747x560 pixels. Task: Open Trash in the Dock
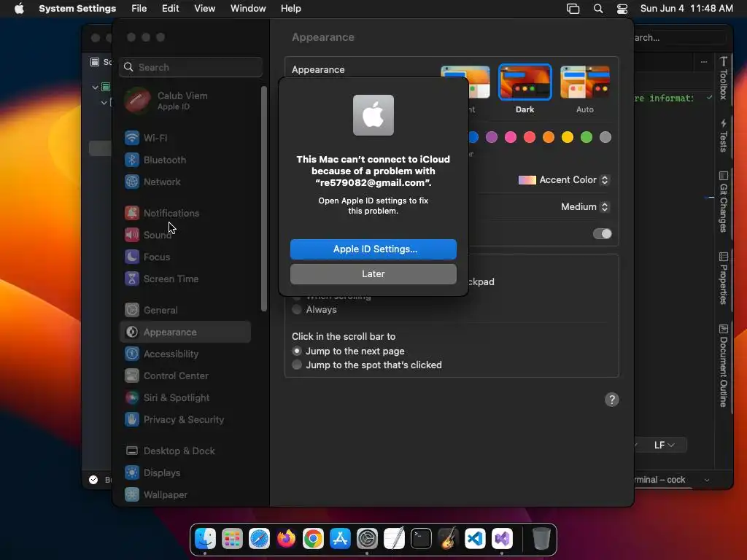coord(541,539)
